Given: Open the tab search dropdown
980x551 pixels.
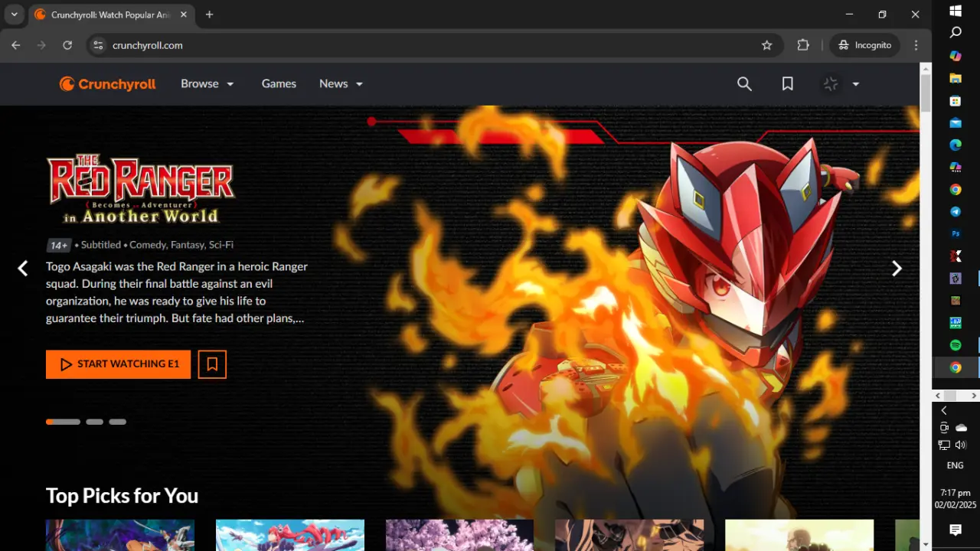Looking at the screenshot, I should (x=14, y=15).
